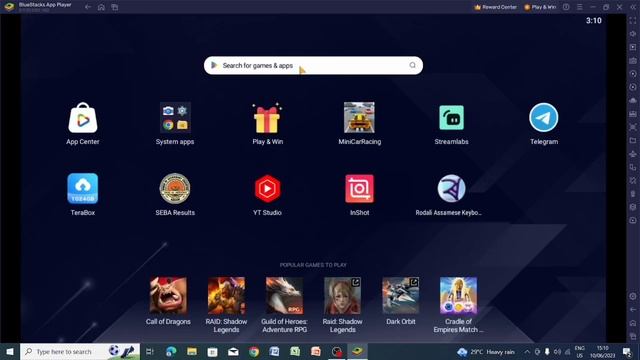Click inside the Search for games & apps field
The width and height of the screenshot is (640, 360).
[313, 65]
